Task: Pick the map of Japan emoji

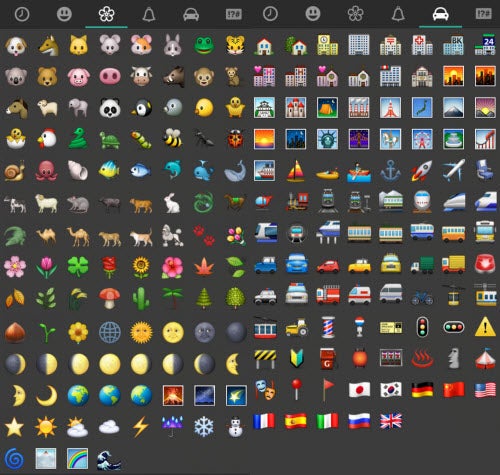Action: pos(422,108)
